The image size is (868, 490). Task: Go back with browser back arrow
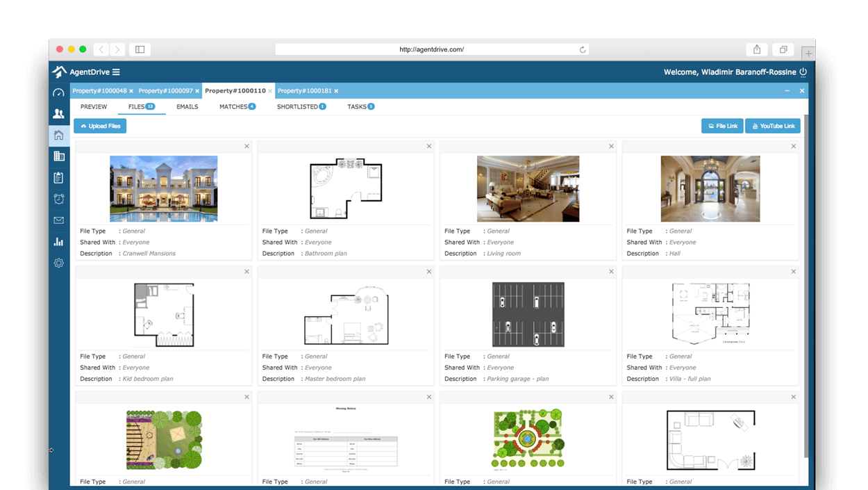[x=101, y=49]
